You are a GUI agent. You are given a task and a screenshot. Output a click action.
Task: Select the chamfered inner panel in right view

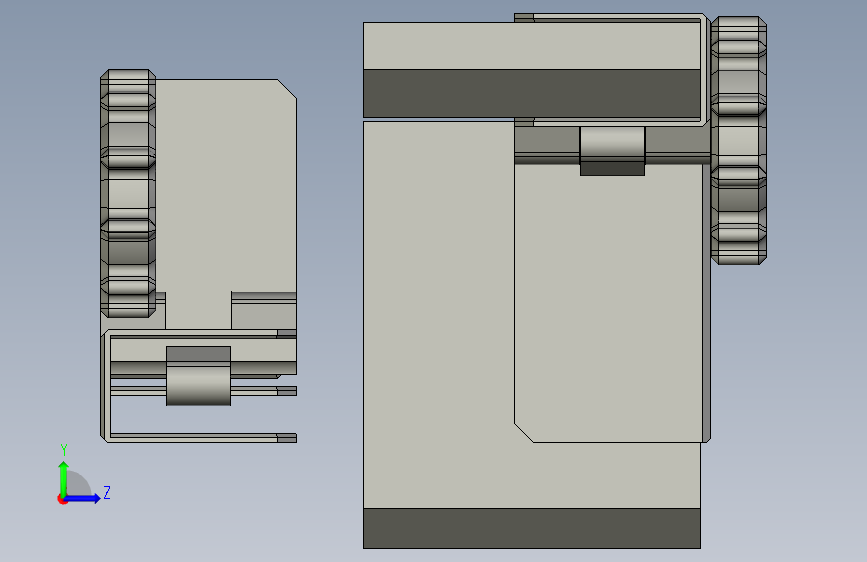click(608, 301)
